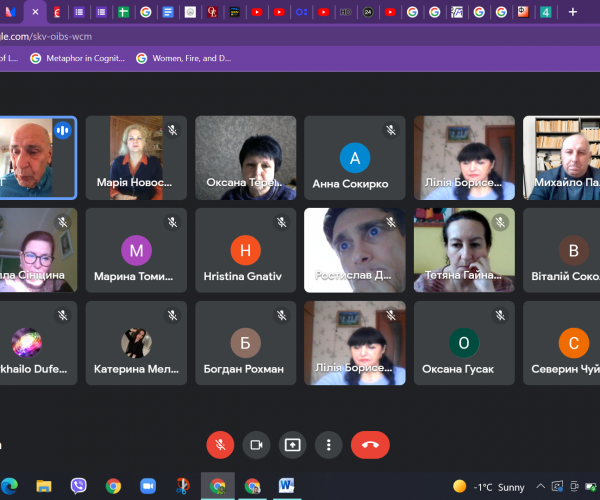Click the red Leave call button
Viewport: 600px width, 500px height.
click(x=370, y=445)
